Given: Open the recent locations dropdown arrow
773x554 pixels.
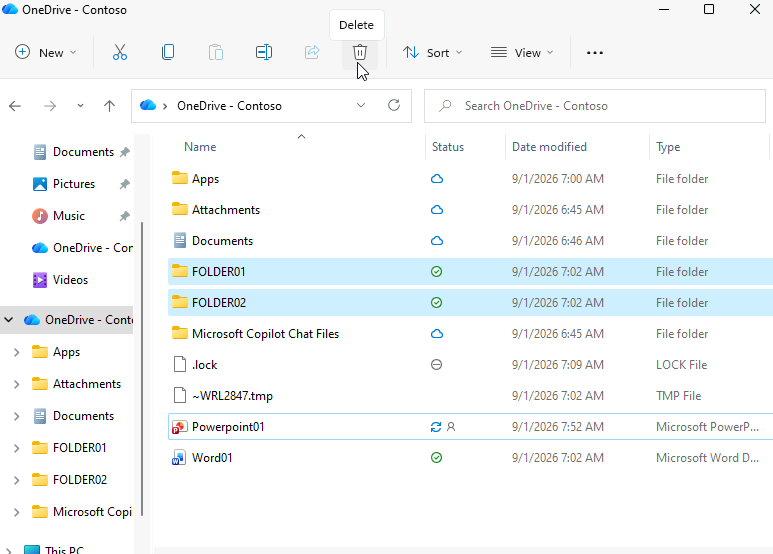Looking at the screenshot, I should click(x=80, y=106).
